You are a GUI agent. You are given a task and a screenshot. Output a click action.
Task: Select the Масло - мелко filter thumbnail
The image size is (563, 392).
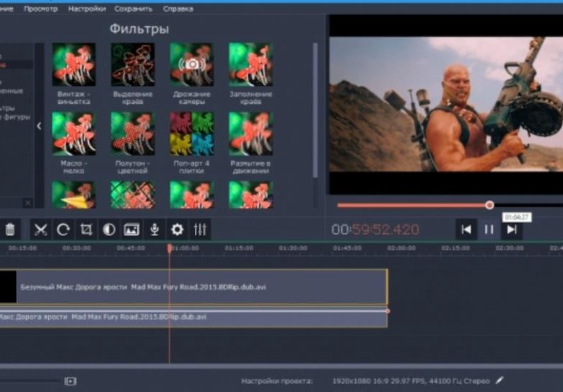(x=74, y=134)
